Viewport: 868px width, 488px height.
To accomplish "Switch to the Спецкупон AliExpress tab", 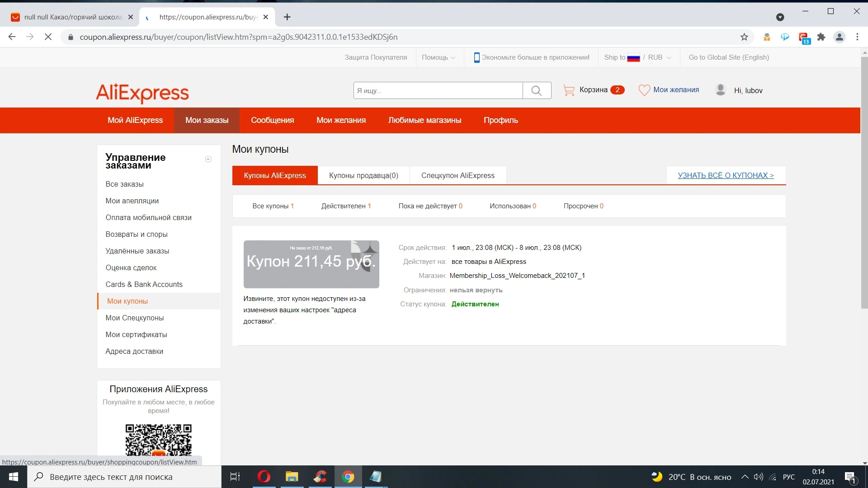I will click(458, 175).
